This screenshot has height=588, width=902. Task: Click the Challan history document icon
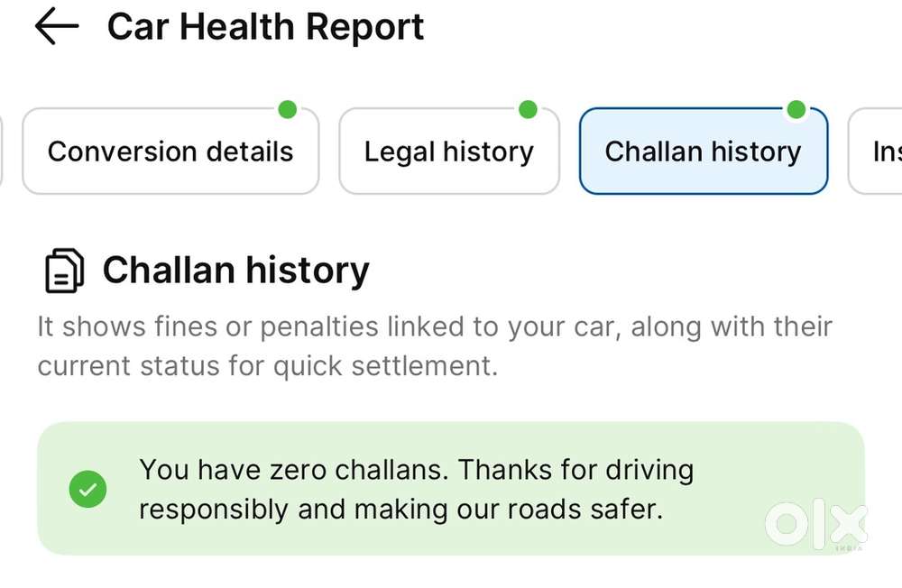[64, 271]
